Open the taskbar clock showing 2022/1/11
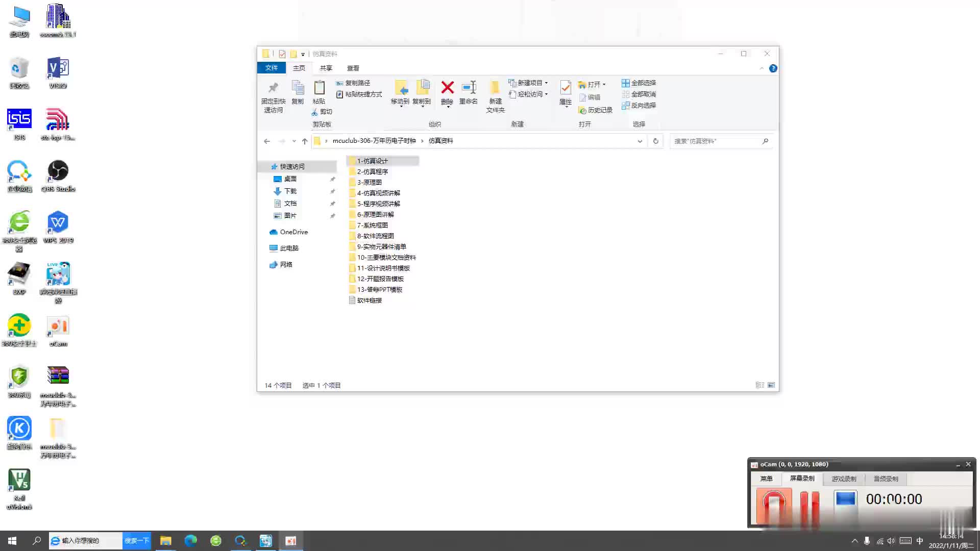This screenshot has height=551, width=980. (951, 541)
